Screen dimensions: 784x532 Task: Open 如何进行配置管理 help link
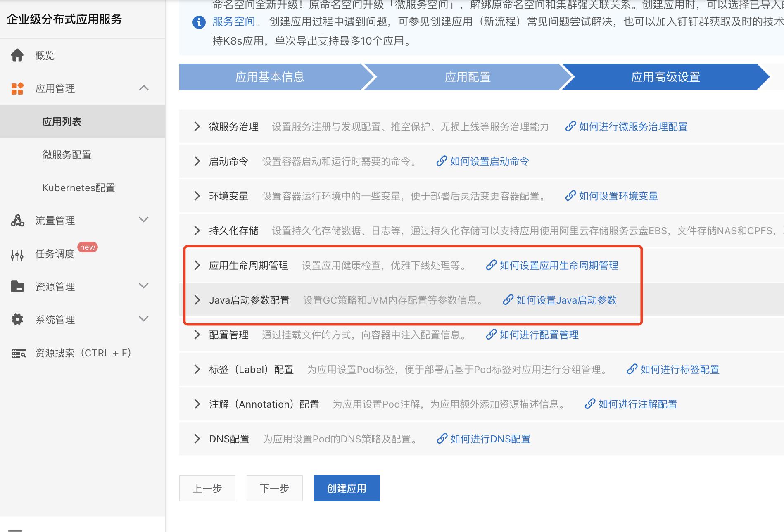(539, 335)
